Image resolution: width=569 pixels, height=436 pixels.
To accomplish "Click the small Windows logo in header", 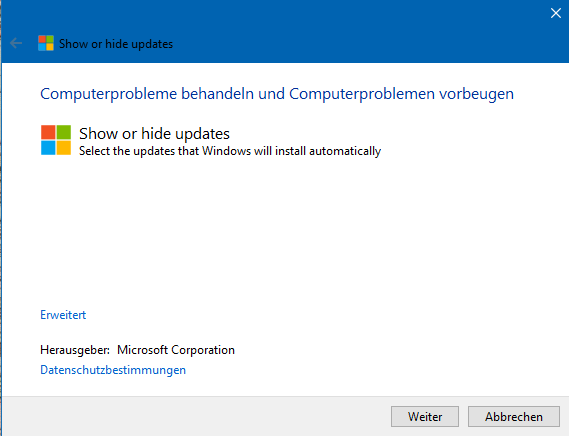I will point(46,43).
